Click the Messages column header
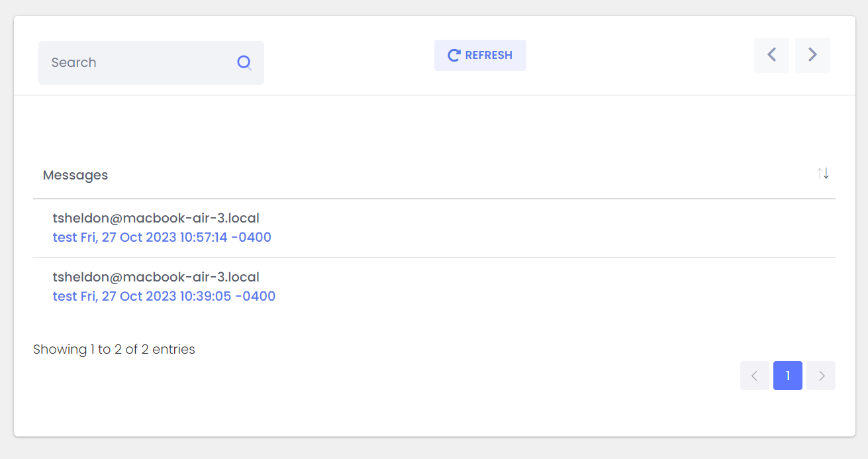This screenshot has width=868, height=459. [75, 176]
